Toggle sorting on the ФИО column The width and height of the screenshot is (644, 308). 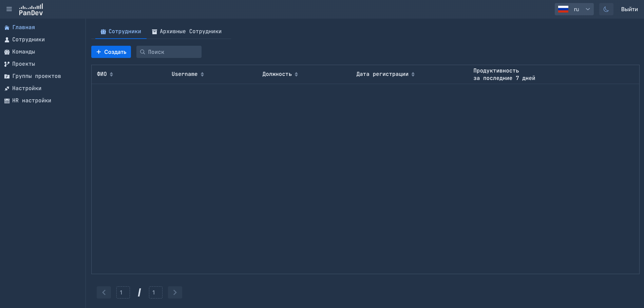[x=111, y=74]
